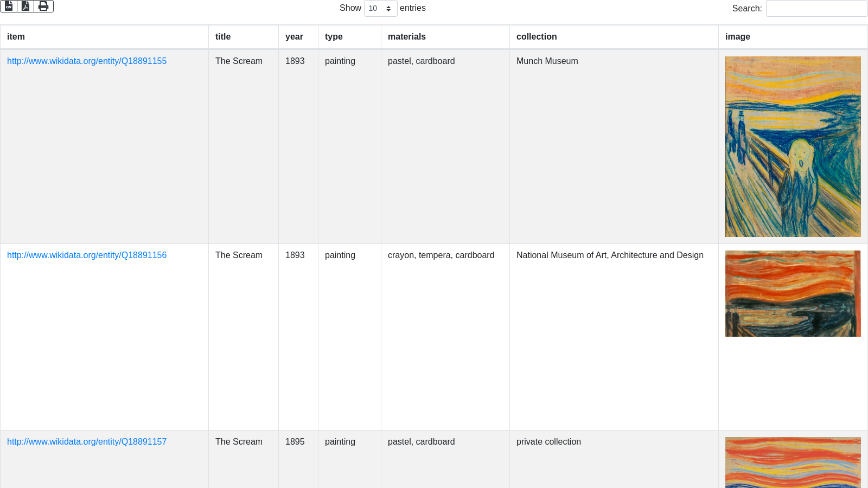Click the private collection Scream thumbnail

(793, 462)
